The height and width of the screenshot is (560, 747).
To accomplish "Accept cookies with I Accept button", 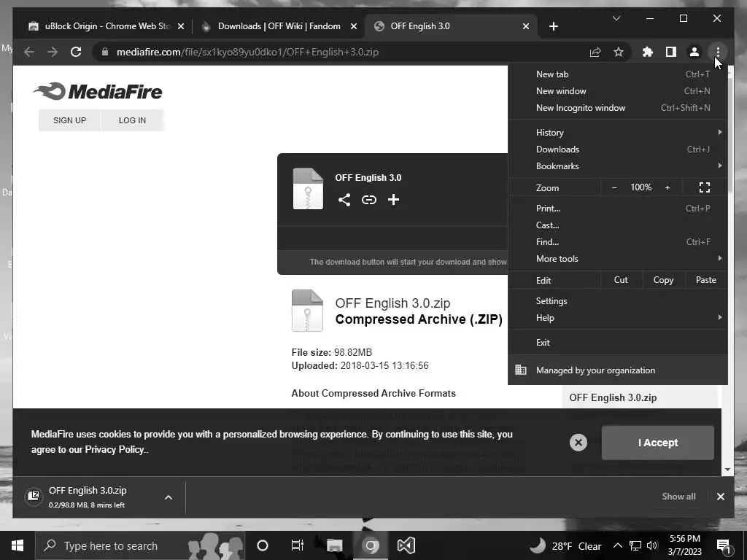I will pos(658,443).
